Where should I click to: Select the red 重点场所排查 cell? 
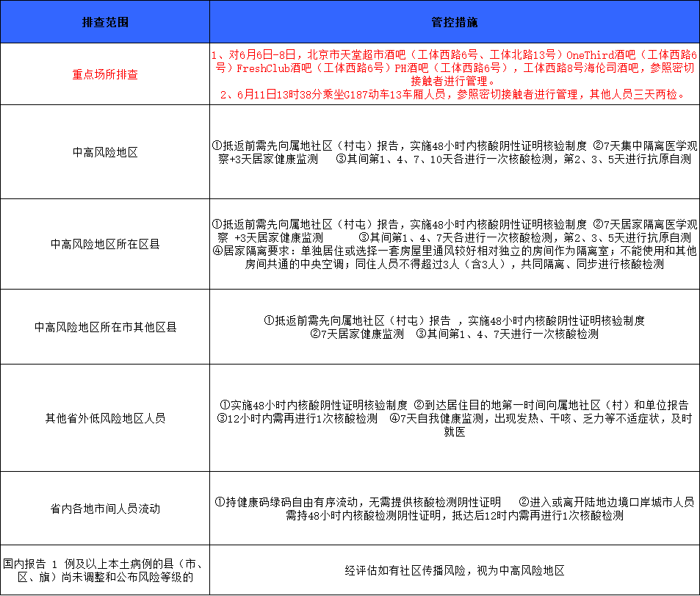(x=105, y=74)
